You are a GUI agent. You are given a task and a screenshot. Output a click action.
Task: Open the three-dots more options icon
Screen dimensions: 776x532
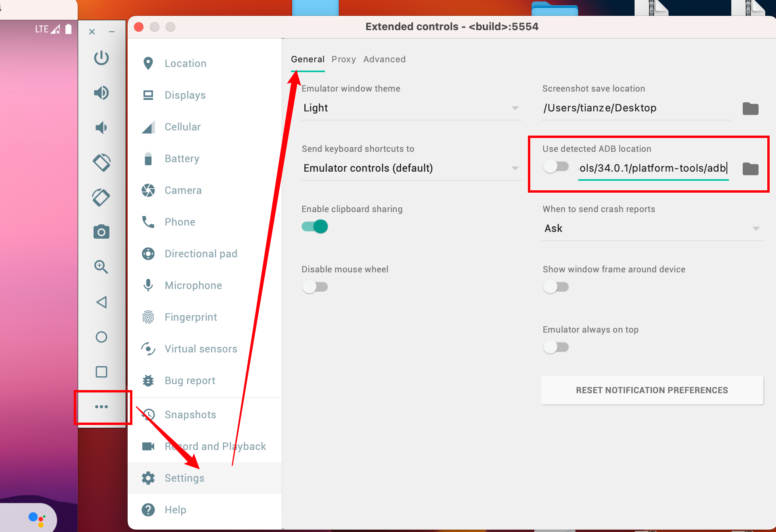coord(101,407)
